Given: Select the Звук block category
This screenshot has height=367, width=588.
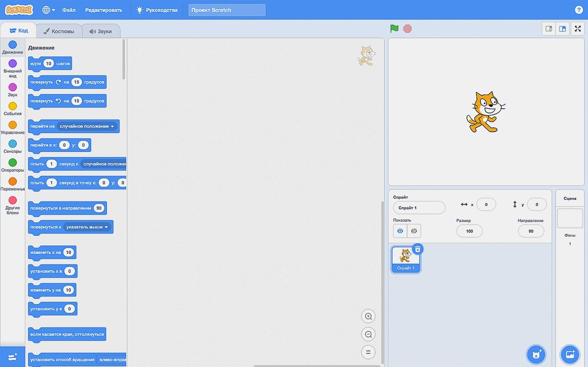Looking at the screenshot, I should point(13,90).
